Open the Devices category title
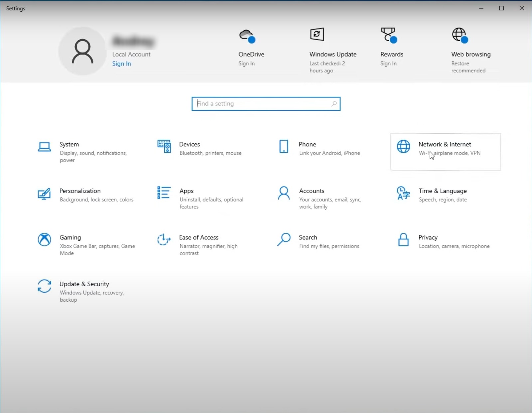532x413 pixels. [x=190, y=144]
